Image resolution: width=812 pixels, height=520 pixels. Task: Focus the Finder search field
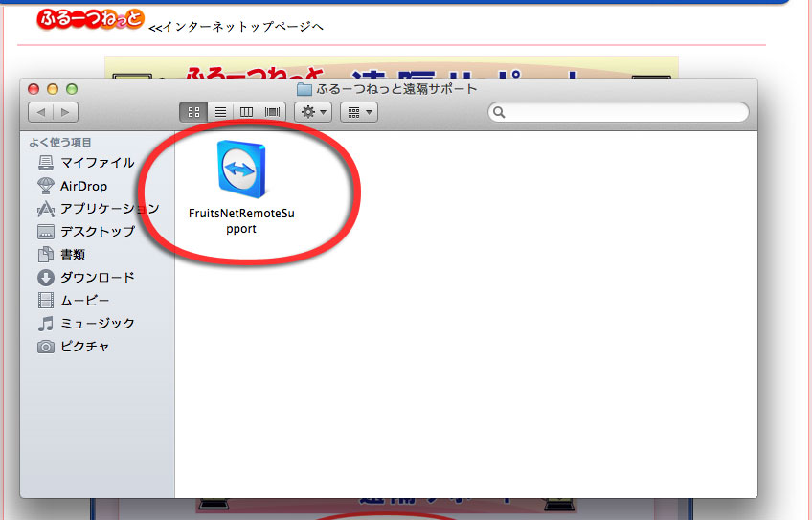pos(619,112)
